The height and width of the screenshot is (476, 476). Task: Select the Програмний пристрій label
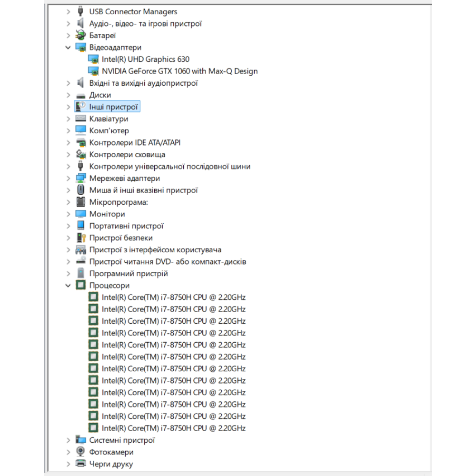tap(129, 274)
